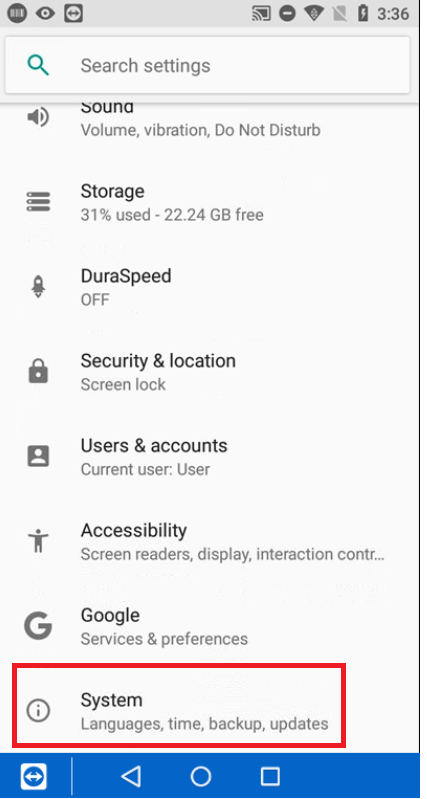Tap the DuraSpeed rocket icon

click(x=38, y=286)
